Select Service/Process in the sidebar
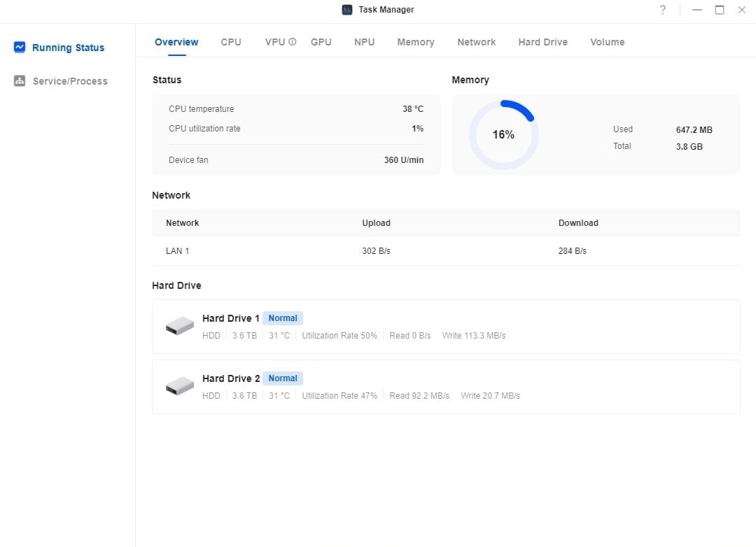This screenshot has width=756, height=547. 70,81
